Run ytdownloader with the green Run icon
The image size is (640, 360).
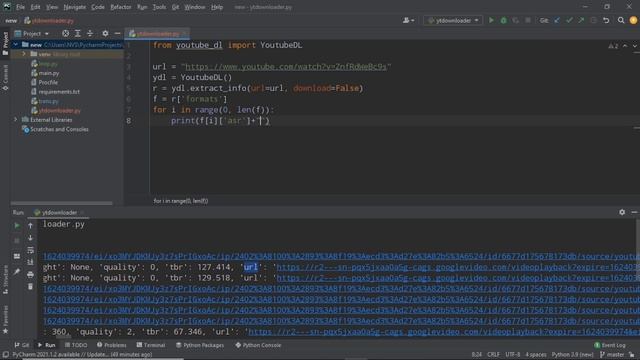click(491, 20)
